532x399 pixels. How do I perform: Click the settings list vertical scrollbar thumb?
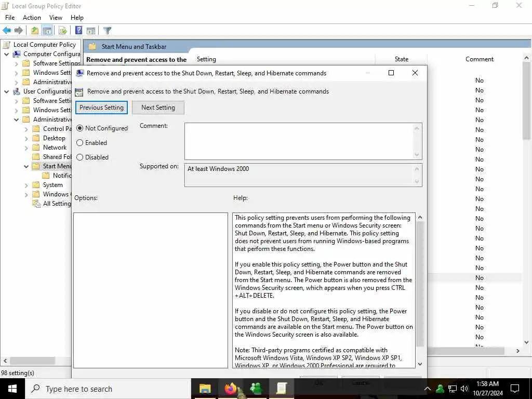(526, 101)
